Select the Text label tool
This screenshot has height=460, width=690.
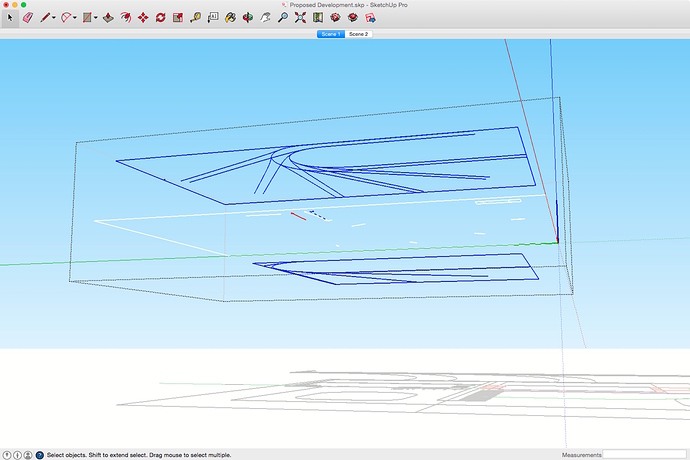coord(213,18)
